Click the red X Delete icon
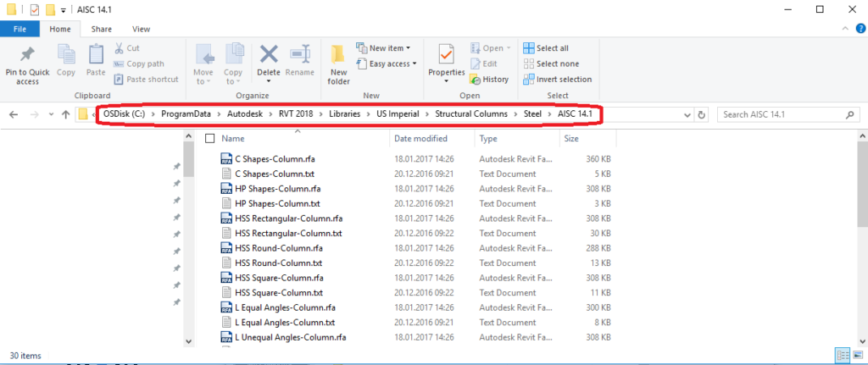This screenshot has height=365, width=868. [x=269, y=54]
